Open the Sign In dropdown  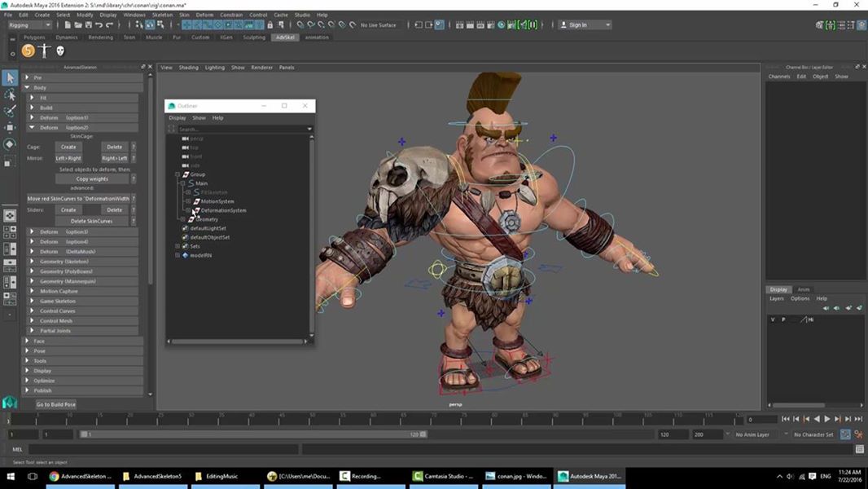click(584, 25)
